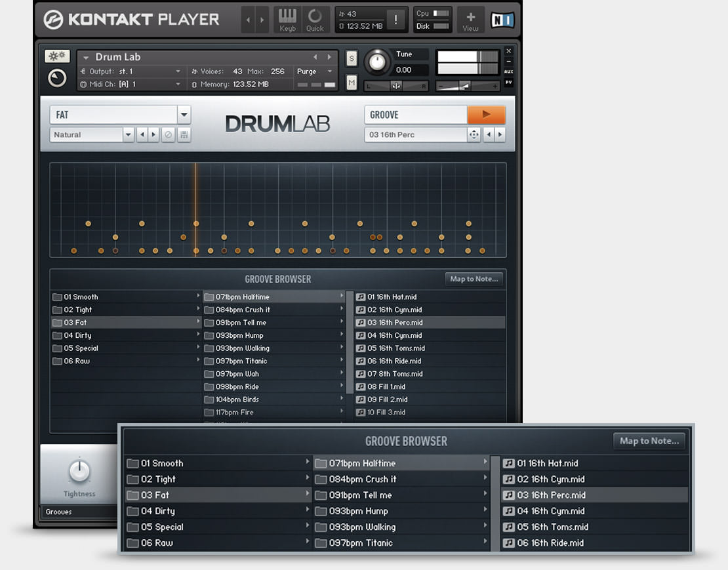Click the NI logo in header
Viewport: 728px width, 570px height.
point(502,20)
